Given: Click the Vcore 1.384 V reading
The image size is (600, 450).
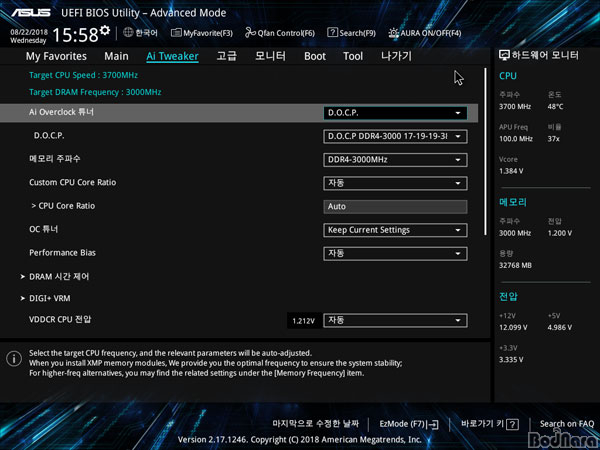Looking at the screenshot, I should pyautogui.click(x=511, y=171).
